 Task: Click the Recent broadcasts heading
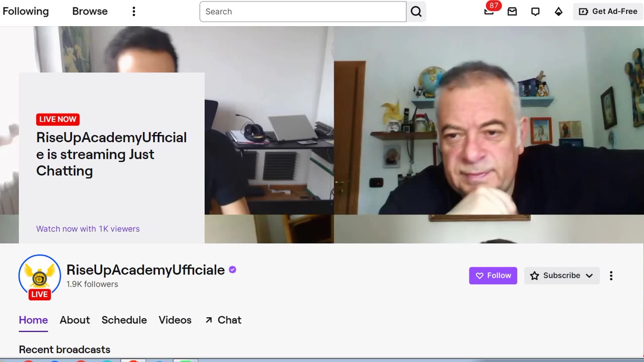point(64,349)
